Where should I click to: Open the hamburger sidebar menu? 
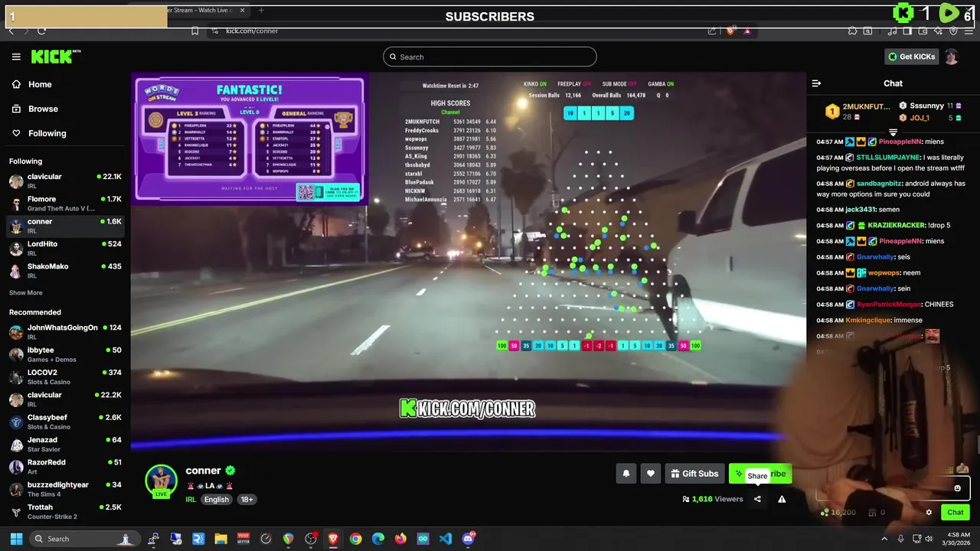(x=16, y=57)
